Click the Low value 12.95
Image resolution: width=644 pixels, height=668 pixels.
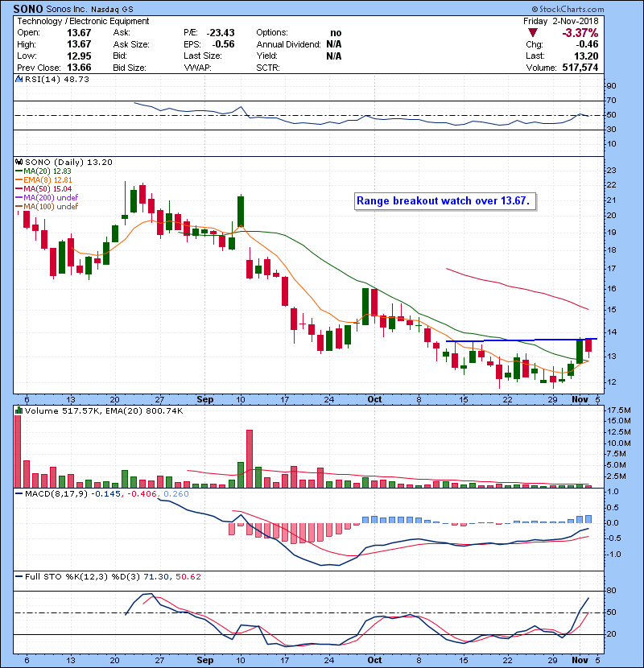point(79,56)
